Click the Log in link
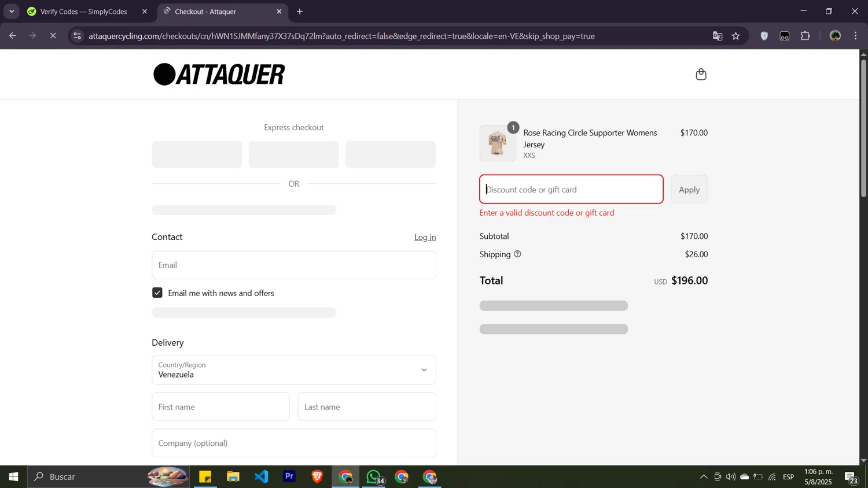The width and height of the screenshot is (868, 488). (425, 237)
